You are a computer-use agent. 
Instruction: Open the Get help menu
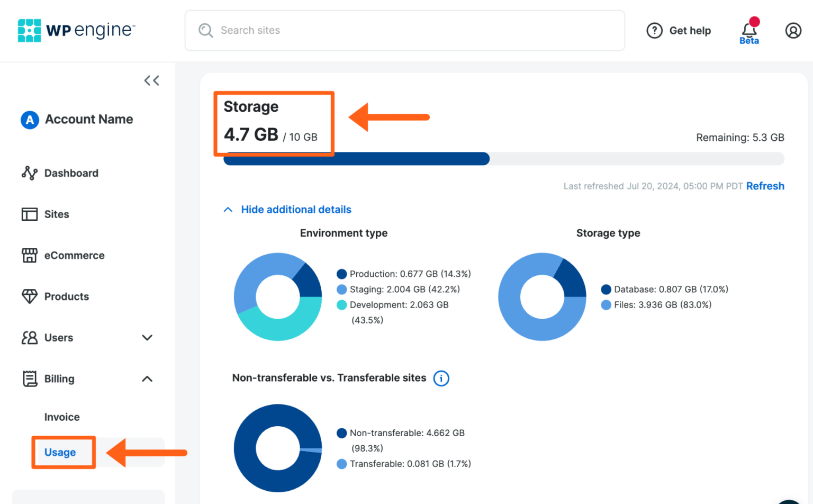pos(679,30)
